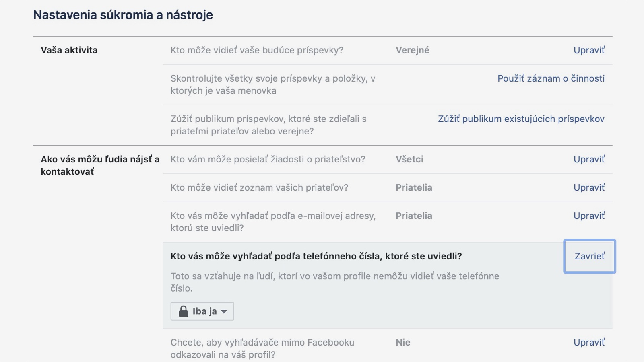Screen dimensions: 644x362
Task: Click Upraviť for friends list visibility
Action: [x=589, y=187]
